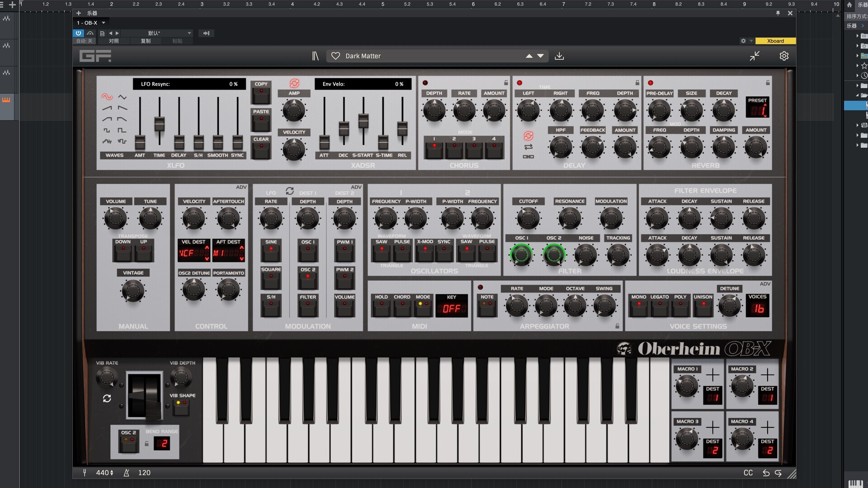Select the previous preset with the up arrow
The image size is (868, 488).
(x=529, y=56)
